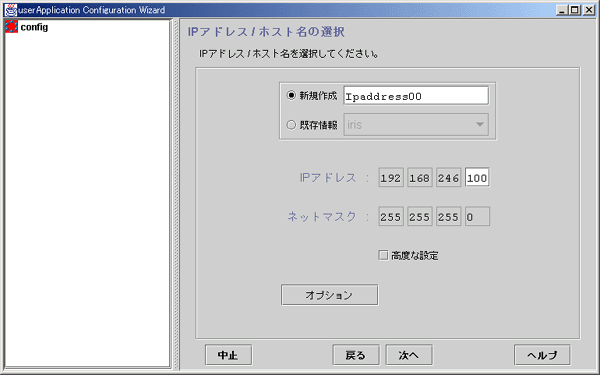This screenshot has width=600, height=375.
Task: Proceed with the 次へ button
Action: [409, 355]
